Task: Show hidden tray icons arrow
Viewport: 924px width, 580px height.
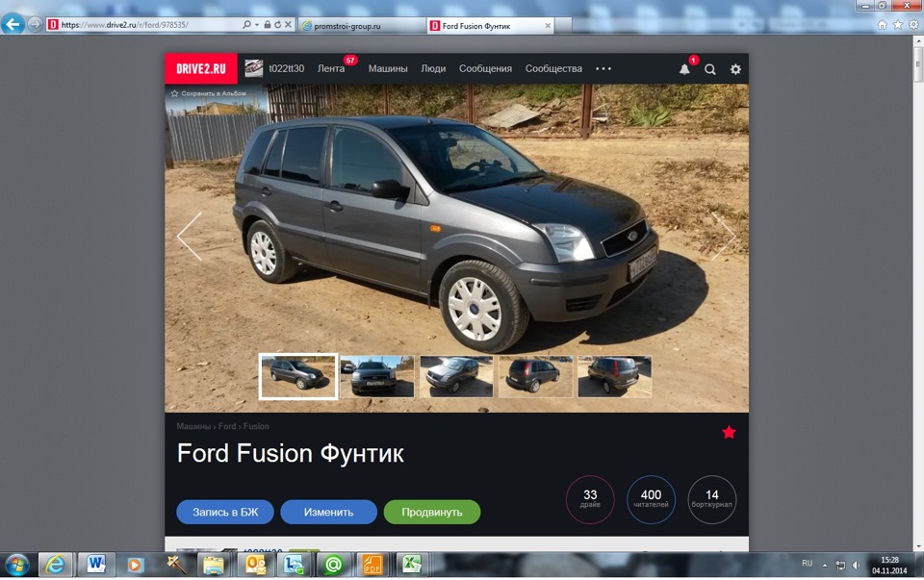Action: tap(825, 566)
